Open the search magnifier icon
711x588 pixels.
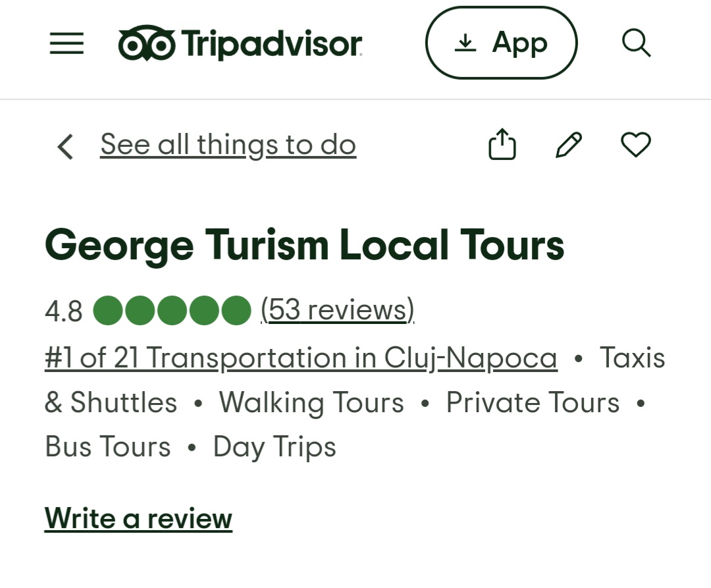636,43
